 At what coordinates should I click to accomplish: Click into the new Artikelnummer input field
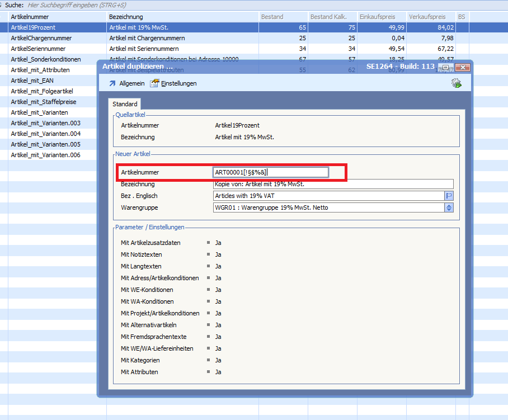(271, 172)
